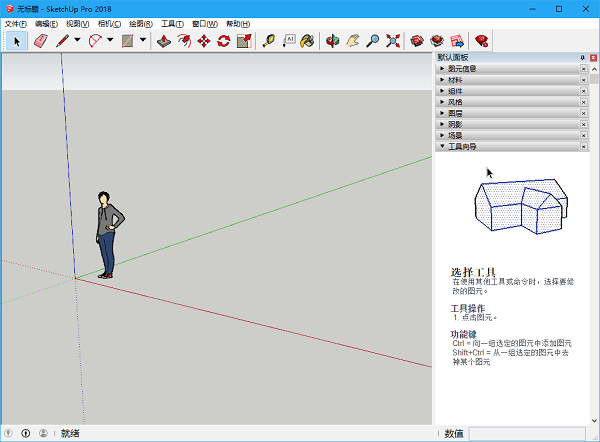Open the Extension Manager ruby icon
Viewport: 600px width, 442px height.
pos(482,41)
